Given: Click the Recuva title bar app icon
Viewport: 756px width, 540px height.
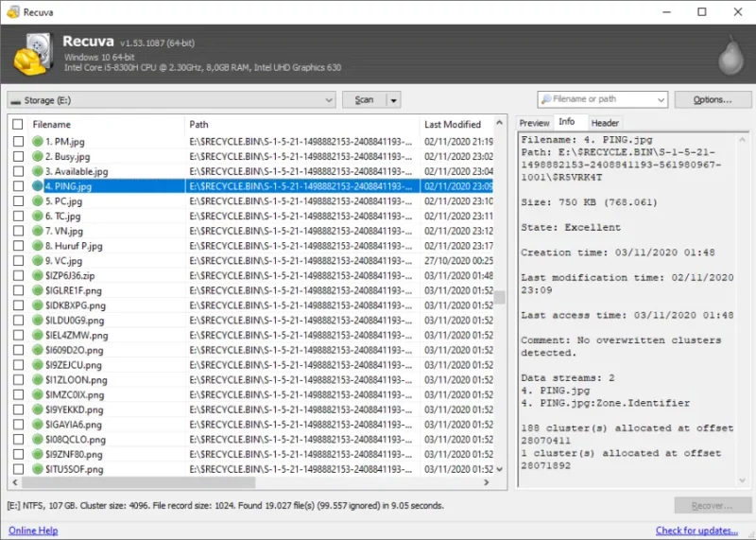Looking at the screenshot, I should (x=13, y=11).
